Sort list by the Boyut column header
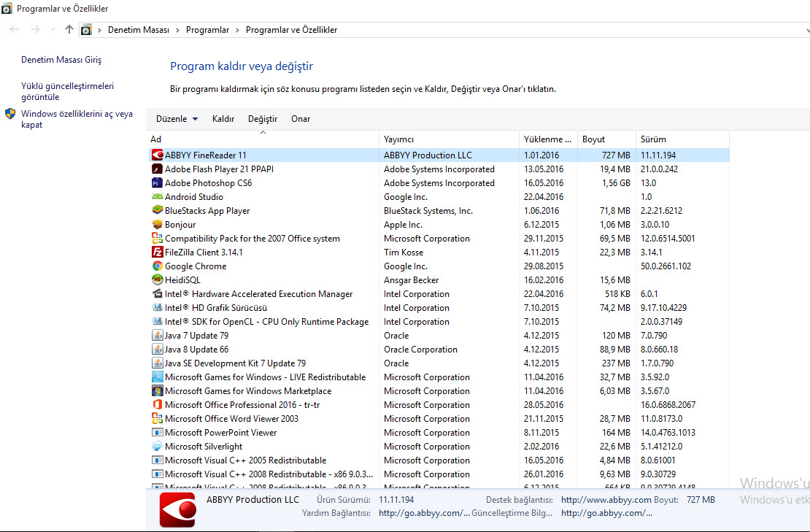Image resolution: width=810 pixels, height=532 pixels. click(x=606, y=139)
